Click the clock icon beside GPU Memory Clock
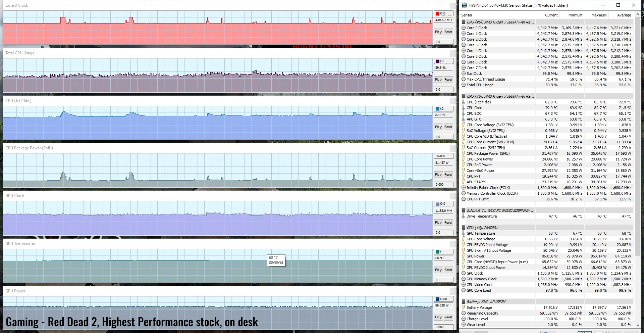Screen dimensions: 644x333 click(x=464, y=279)
